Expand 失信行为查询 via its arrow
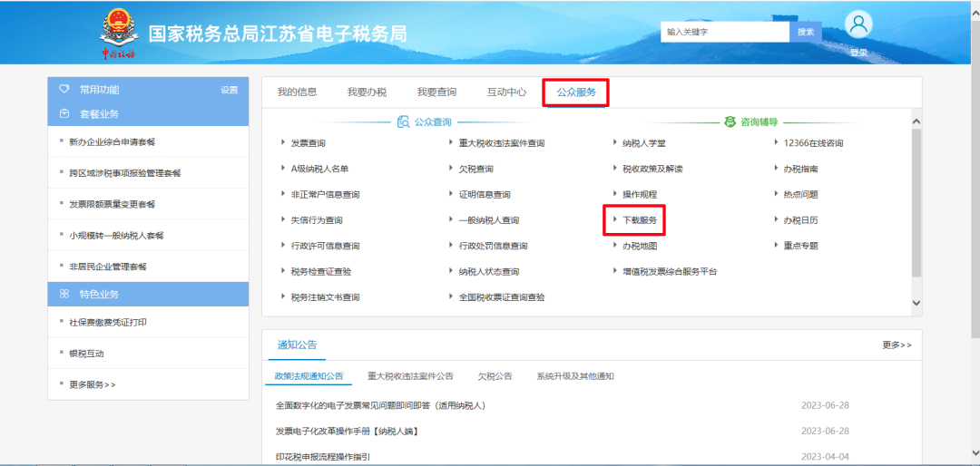The width and height of the screenshot is (980, 466). 283,220
